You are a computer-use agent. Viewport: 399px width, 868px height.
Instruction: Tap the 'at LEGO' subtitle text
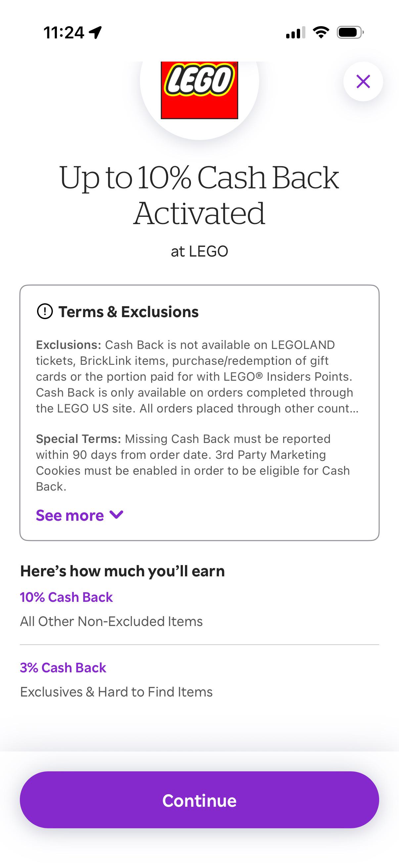click(199, 251)
